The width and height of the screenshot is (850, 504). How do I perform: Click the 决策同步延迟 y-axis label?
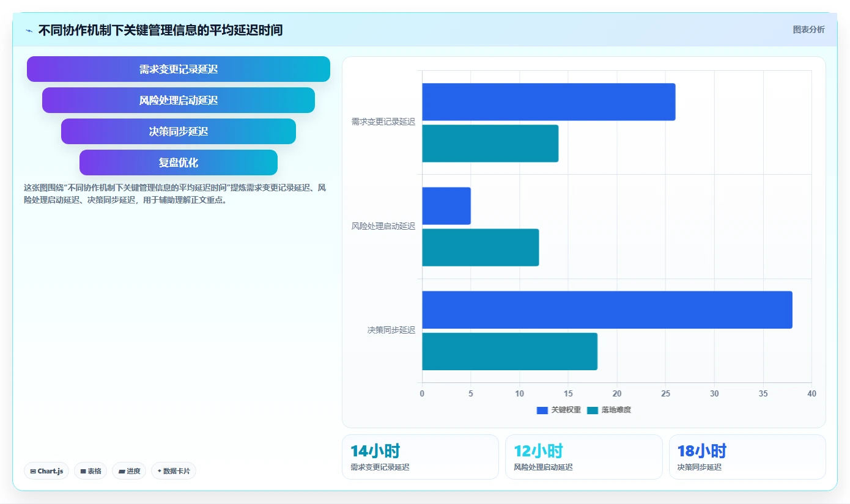point(391,330)
